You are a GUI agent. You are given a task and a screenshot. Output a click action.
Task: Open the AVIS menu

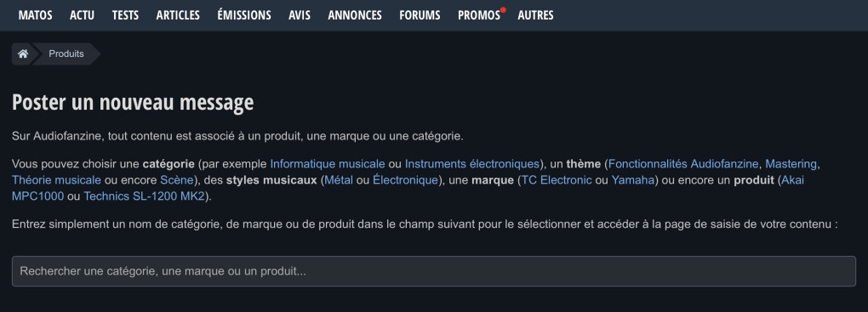300,15
